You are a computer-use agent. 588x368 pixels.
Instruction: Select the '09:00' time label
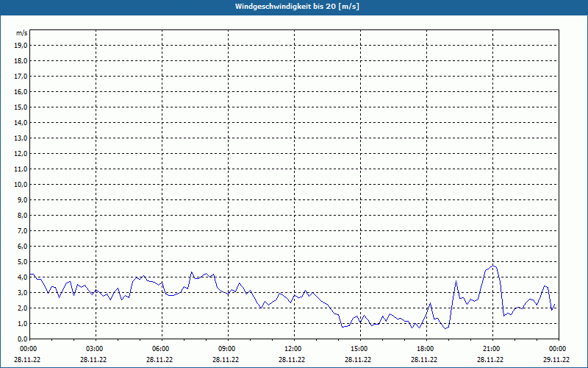pyautogui.click(x=228, y=349)
